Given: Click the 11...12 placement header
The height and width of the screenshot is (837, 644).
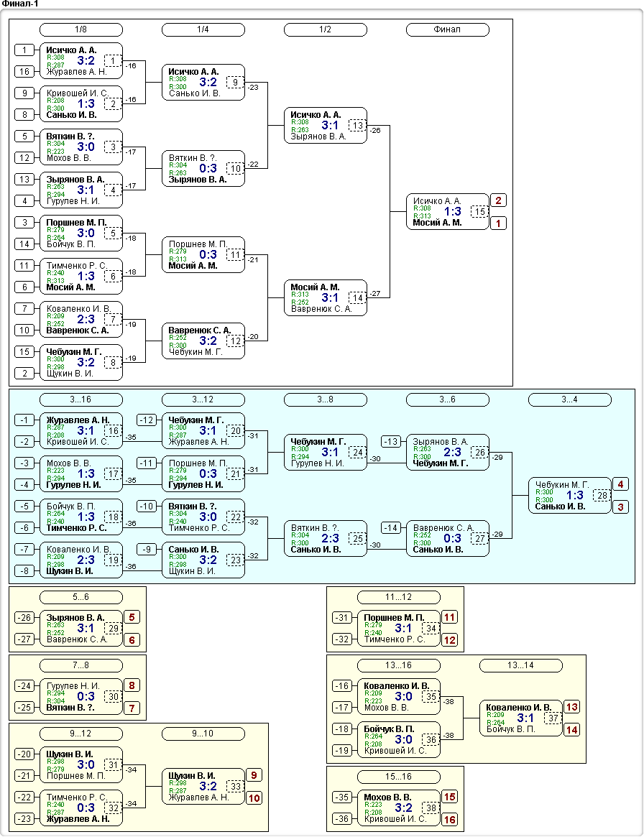Looking at the screenshot, I should (x=399, y=597).
